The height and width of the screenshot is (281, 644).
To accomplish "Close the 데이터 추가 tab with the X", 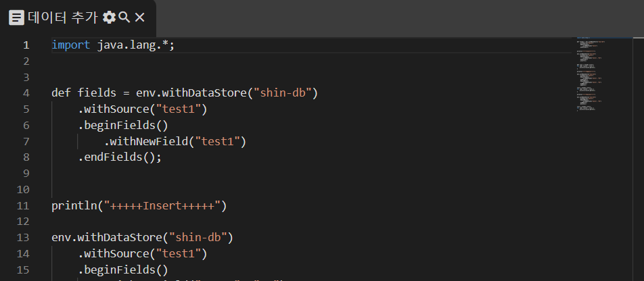I will pos(139,18).
